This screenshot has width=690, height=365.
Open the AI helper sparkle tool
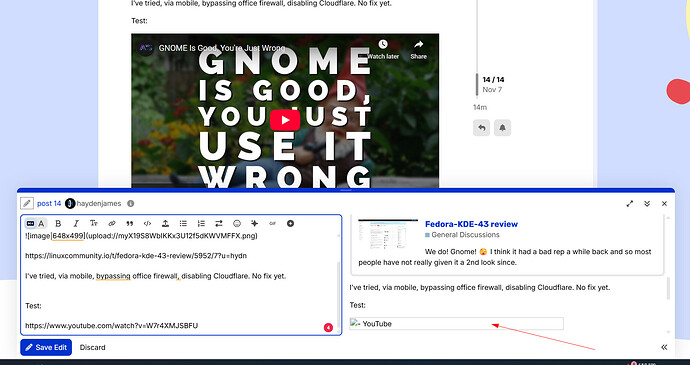(254, 224)
